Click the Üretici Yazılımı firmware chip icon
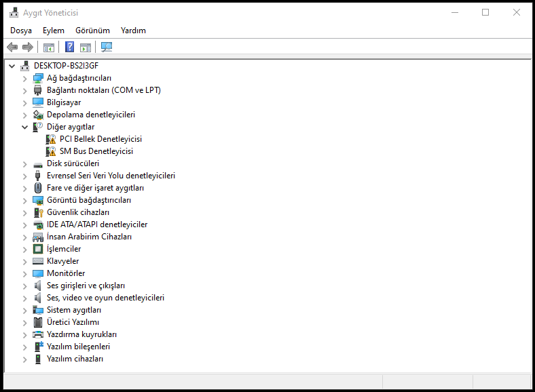Viewport: 535px width, 392px height. 38,322
